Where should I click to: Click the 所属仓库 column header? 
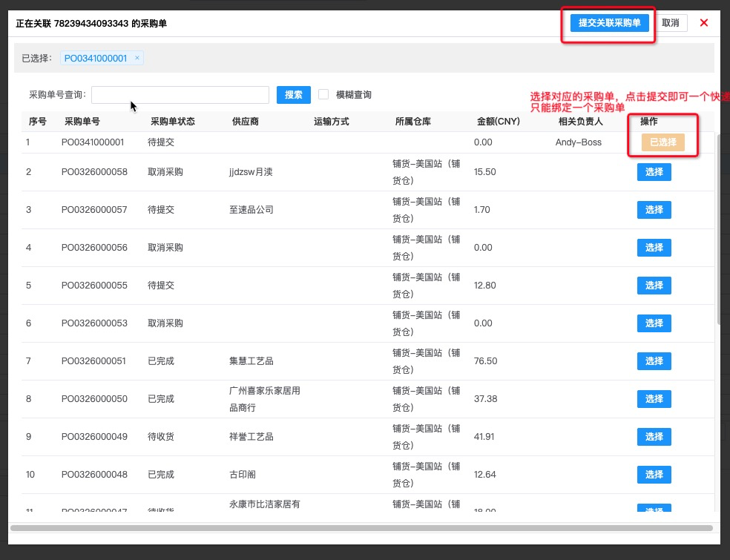(x=412, y=122)
